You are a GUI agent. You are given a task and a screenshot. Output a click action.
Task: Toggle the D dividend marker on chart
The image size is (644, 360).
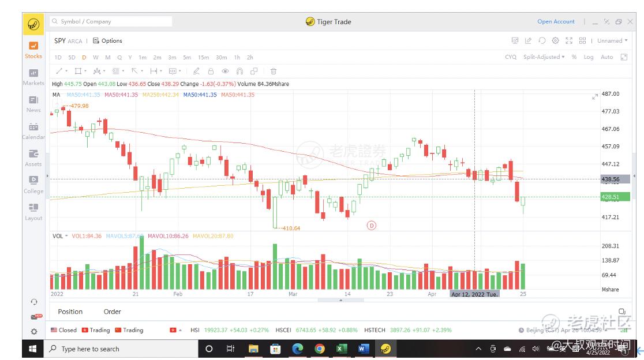click(371, 226)
